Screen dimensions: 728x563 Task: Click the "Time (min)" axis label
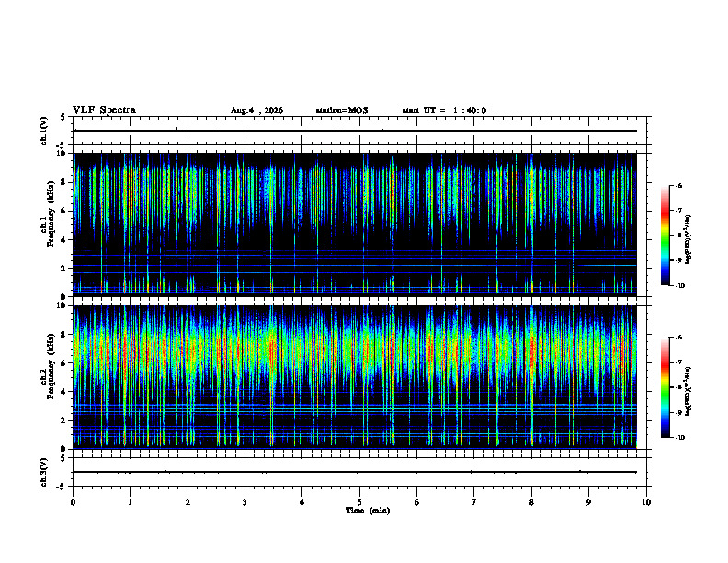point(368,511)
